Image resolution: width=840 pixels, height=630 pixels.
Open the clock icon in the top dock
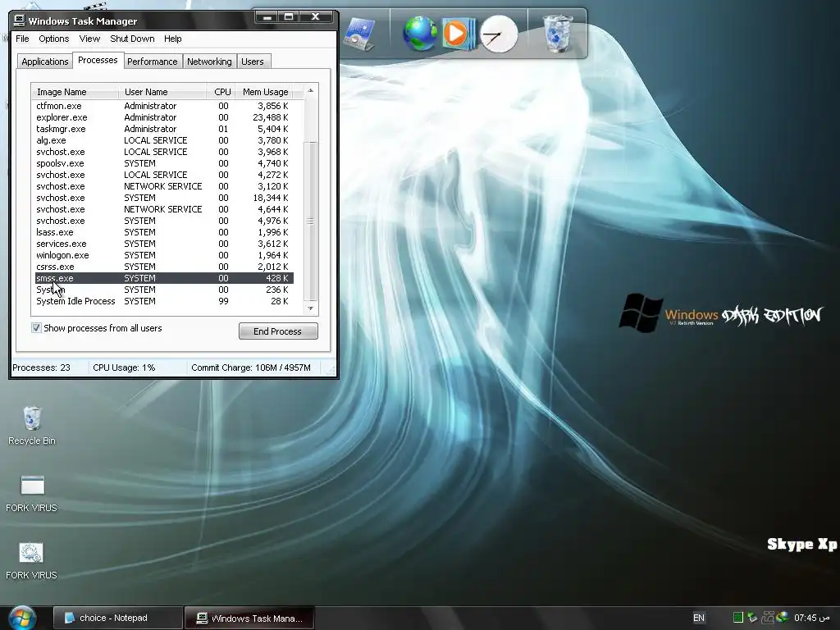[499, 34]
